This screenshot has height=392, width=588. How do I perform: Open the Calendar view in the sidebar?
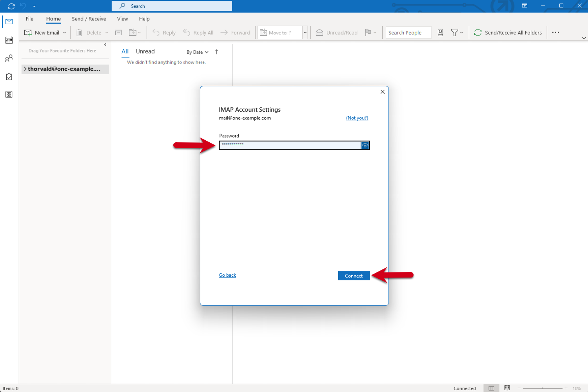9,40
